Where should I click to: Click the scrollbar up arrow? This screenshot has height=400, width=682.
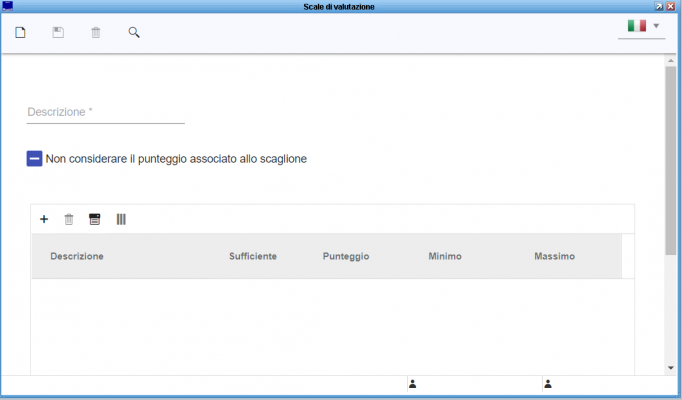coord(671,61)
